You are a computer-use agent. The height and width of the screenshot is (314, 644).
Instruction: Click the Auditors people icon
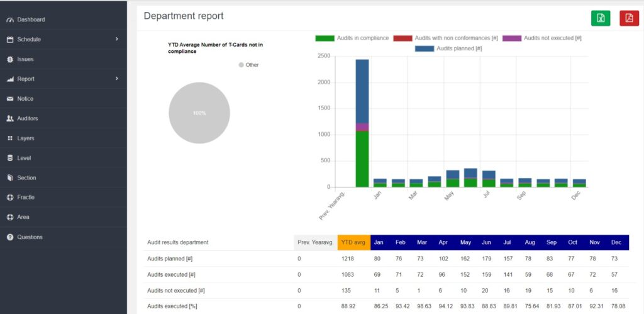coord(10,118)
